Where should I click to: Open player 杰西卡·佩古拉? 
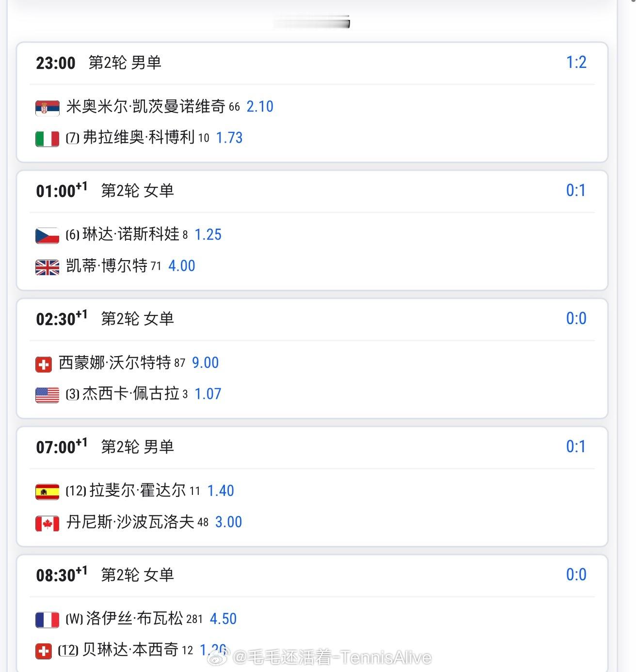[131, 393]
